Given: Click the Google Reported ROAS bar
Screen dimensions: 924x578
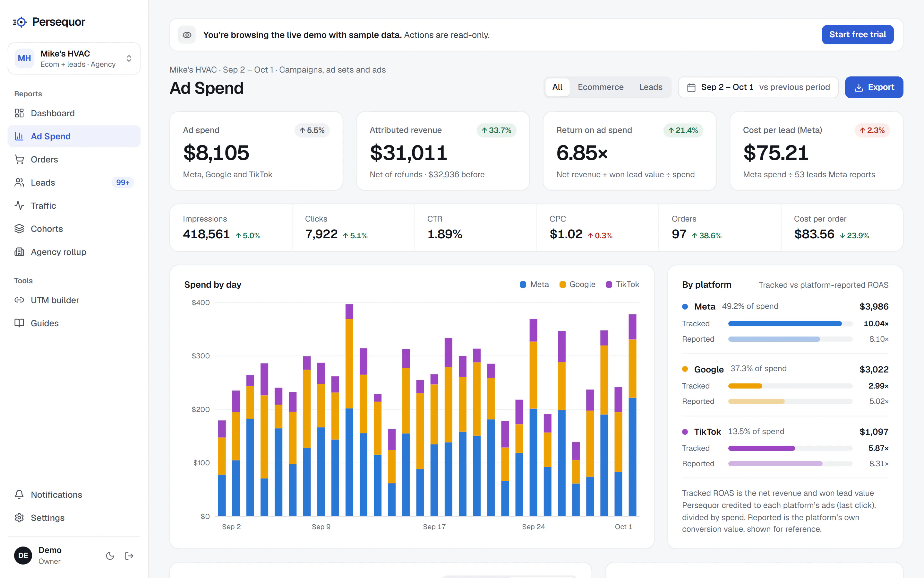Looking at the screenshot, I should coord(757,401).
